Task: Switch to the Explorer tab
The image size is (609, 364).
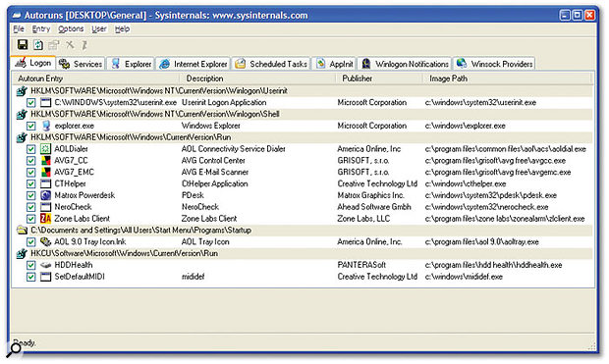Action: click(132, 64)
